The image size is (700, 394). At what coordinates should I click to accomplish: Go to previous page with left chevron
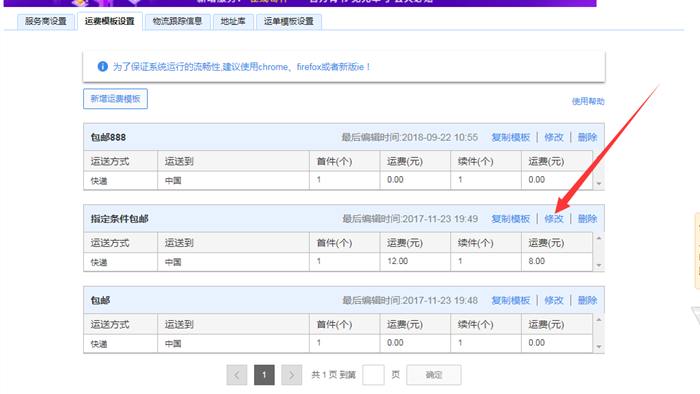pos(237,375)
